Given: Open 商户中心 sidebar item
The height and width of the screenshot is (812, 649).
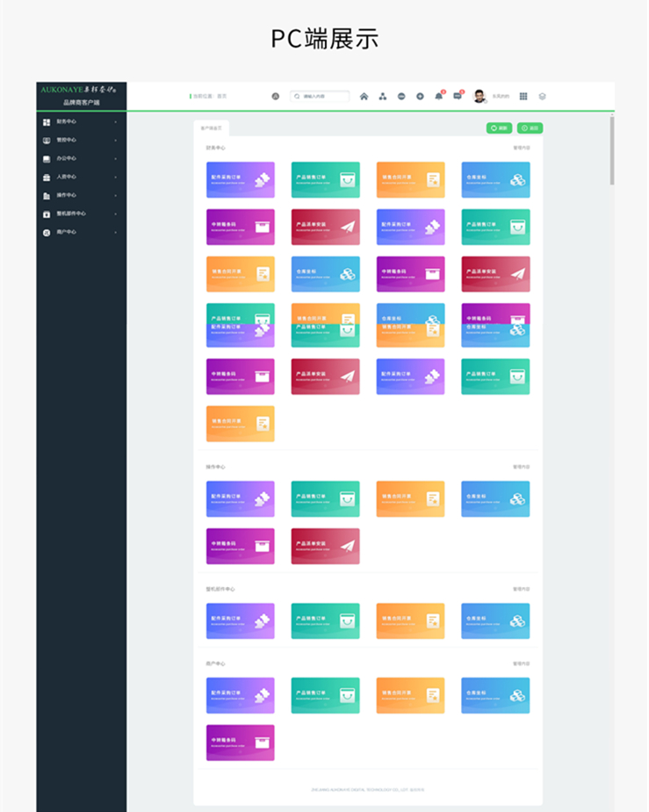Looking at the screenshot, I should [x=82, y=233].
